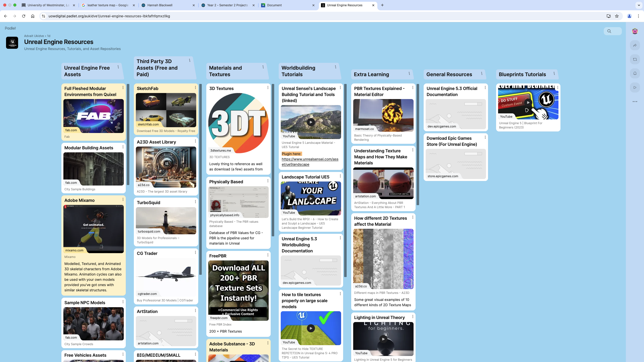The image size is (644, 362).
Task: Click the Materials and Textures column scrollbar
Action: (273, 160)
